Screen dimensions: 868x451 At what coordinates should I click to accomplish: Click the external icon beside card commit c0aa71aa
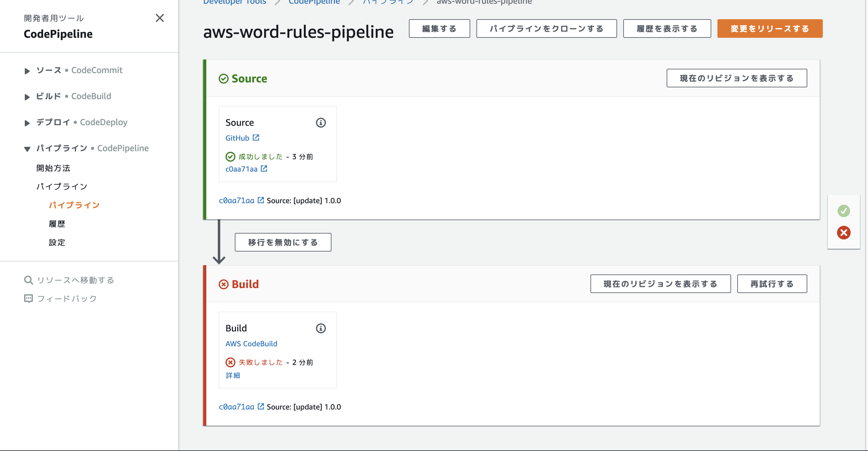[x=264, y=169]
